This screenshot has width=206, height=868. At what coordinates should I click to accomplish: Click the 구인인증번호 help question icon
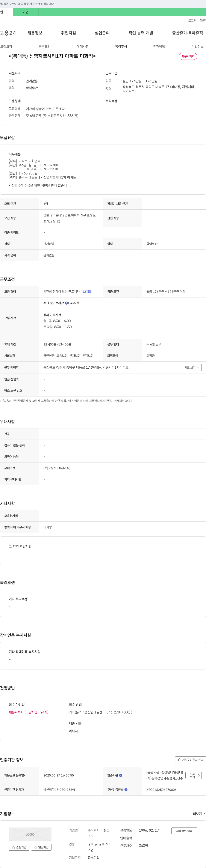126,790
